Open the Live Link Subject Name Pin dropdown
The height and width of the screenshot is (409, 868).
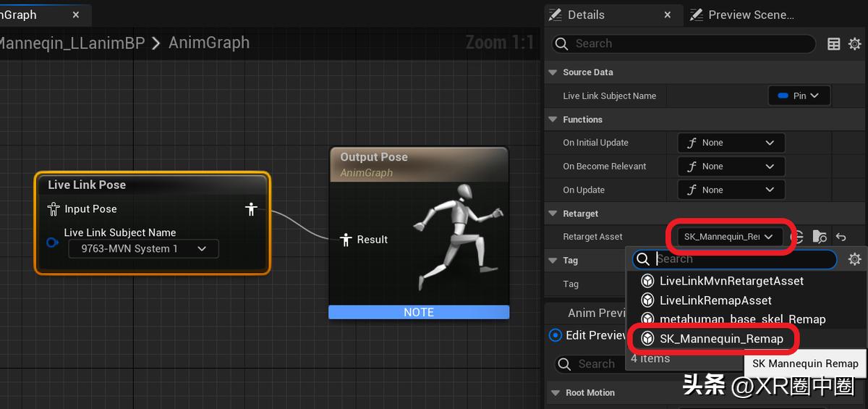pyautogui.click(x=799, y=96)
